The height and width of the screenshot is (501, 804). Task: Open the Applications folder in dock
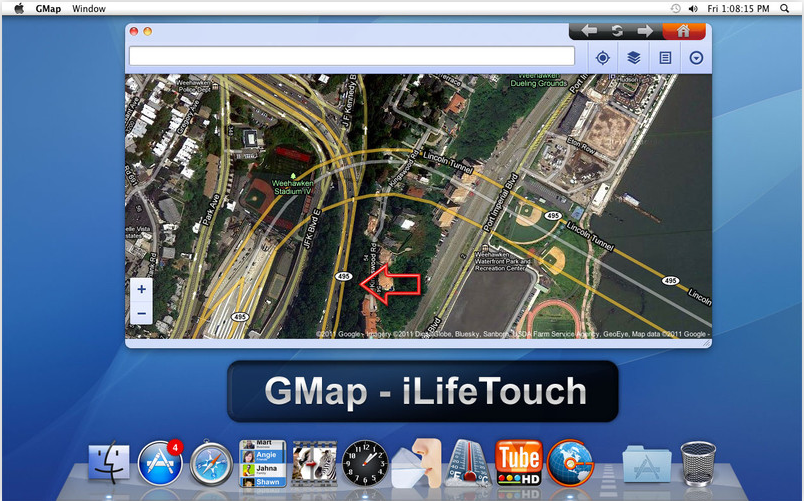[x=647, y=464]
